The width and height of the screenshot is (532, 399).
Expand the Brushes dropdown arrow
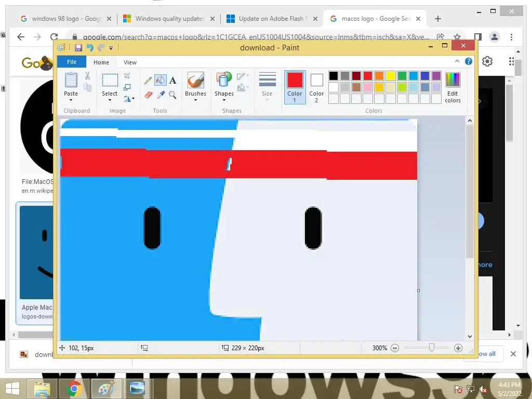click(x=195, y=100)
